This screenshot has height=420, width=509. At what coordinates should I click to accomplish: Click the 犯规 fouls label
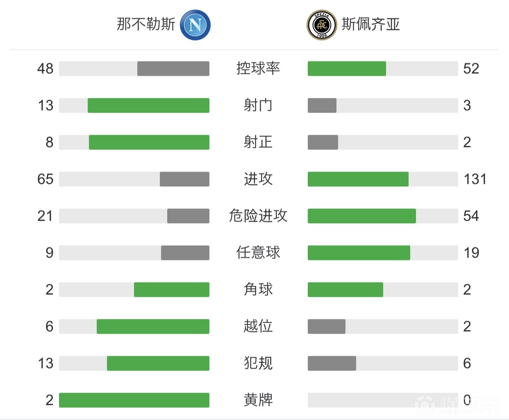258,363
